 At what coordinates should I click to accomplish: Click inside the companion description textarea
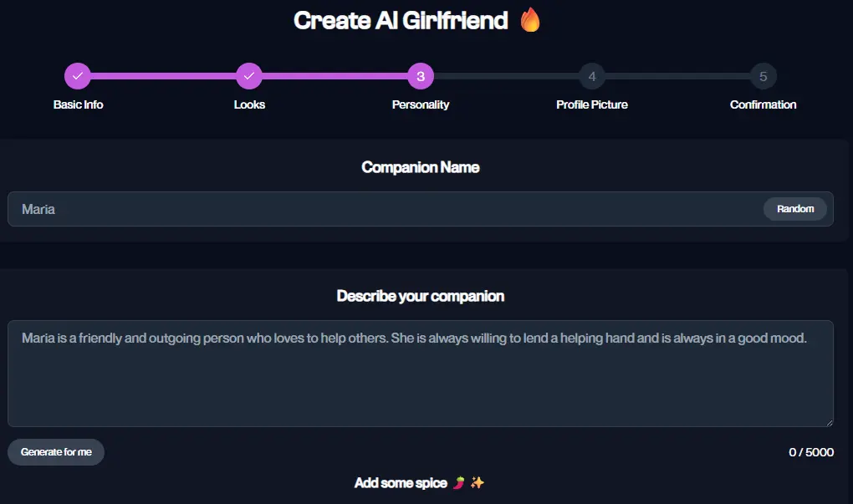tap(421, 374)
